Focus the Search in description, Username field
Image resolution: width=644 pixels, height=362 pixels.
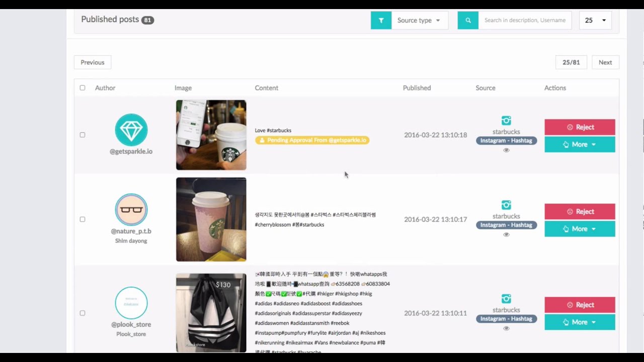[x=525, y=21]
